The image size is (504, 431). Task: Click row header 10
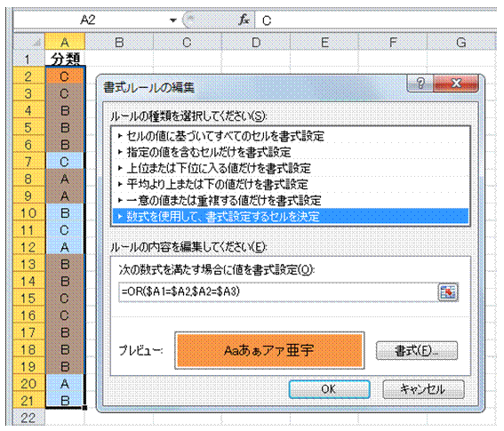pyautogui.click(x=28, y=213)
